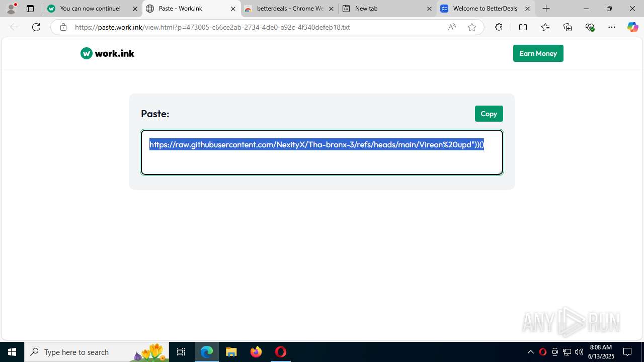Close the 'Welcome to BetterDeals' tab
This screenshot has width=644, height=362.
point(527,9)
